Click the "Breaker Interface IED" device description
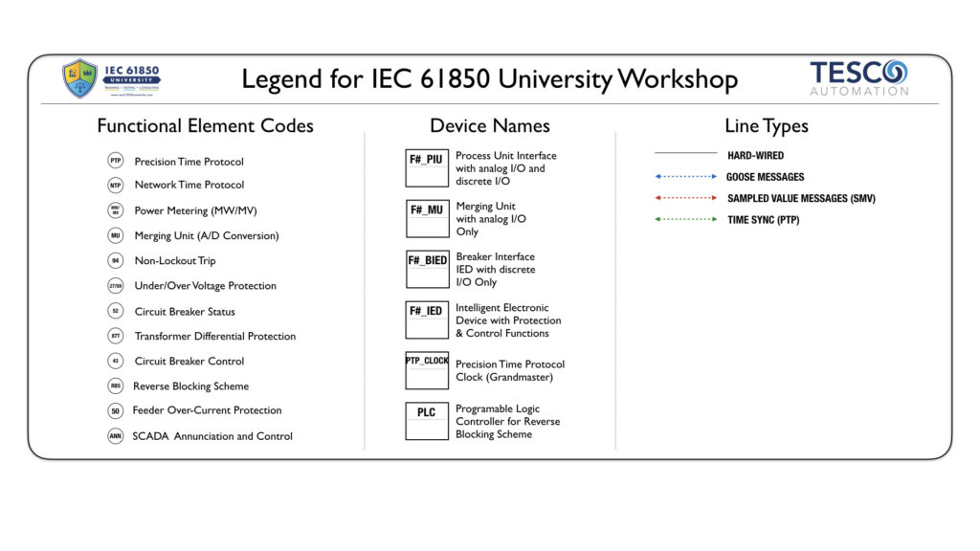The height and width of the screenshot is (551, 980). point(496,269)
